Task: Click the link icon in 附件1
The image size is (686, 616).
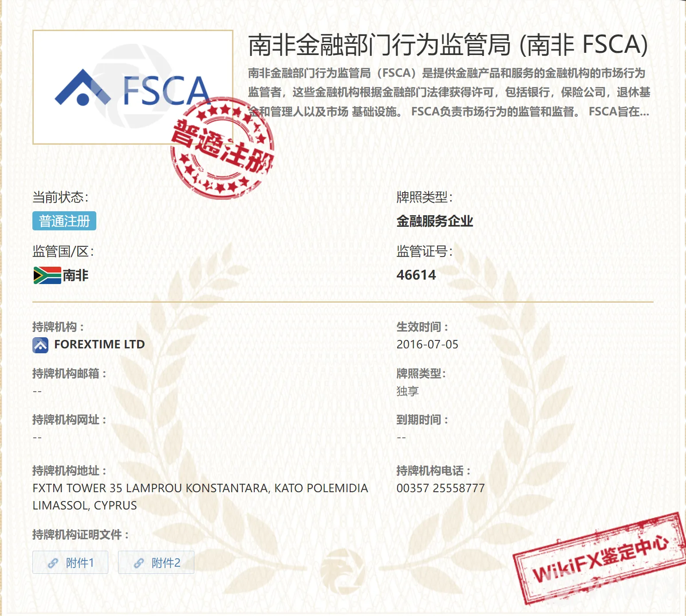Action: point(53,563)
